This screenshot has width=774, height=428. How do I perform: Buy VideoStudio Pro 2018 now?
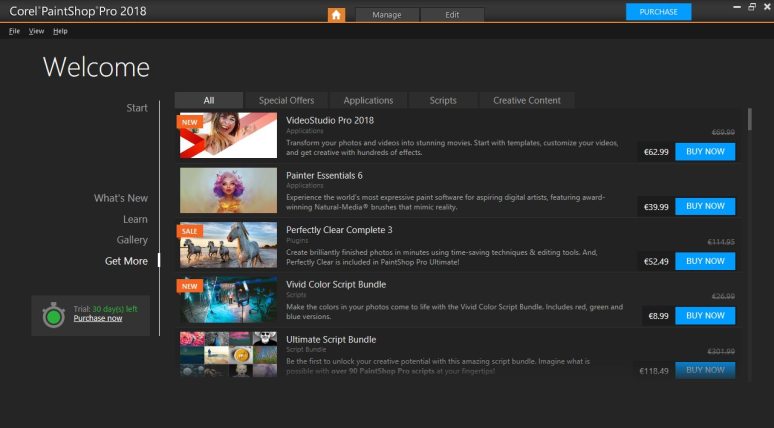coord(705,152)
